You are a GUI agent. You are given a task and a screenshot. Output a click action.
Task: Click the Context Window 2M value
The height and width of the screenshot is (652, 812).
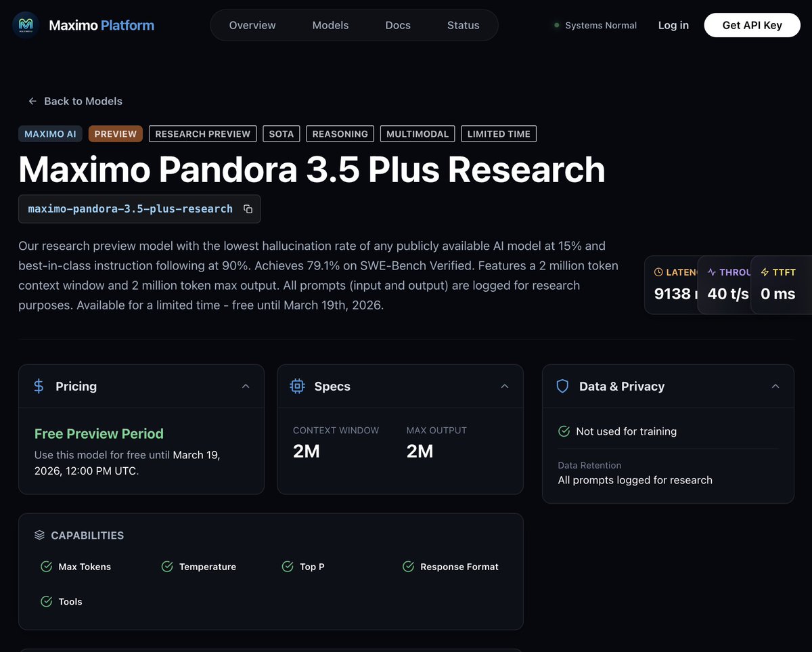[307, 452]
